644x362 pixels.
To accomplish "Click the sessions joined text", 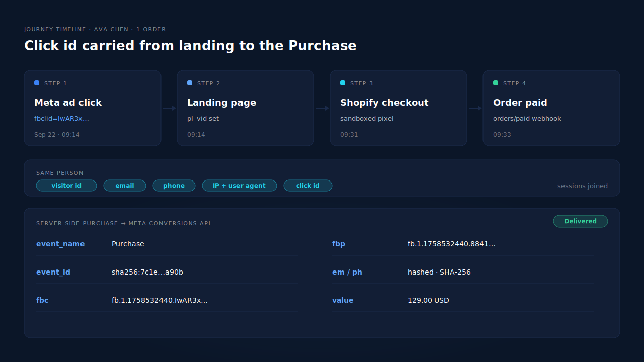I will pos(583,186).
